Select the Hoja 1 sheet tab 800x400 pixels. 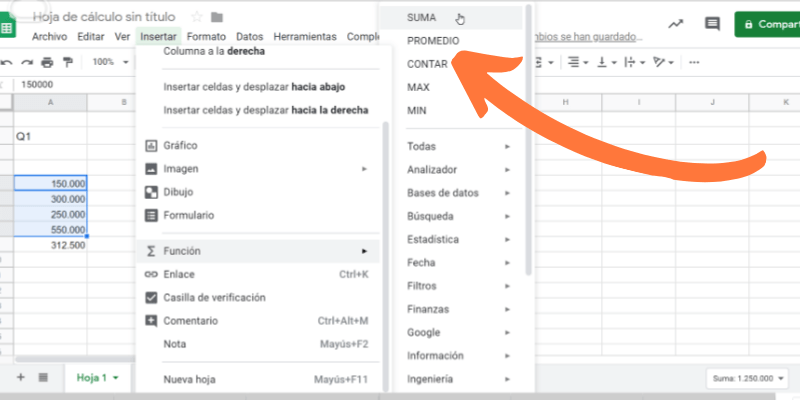click(x=98, y=377)
